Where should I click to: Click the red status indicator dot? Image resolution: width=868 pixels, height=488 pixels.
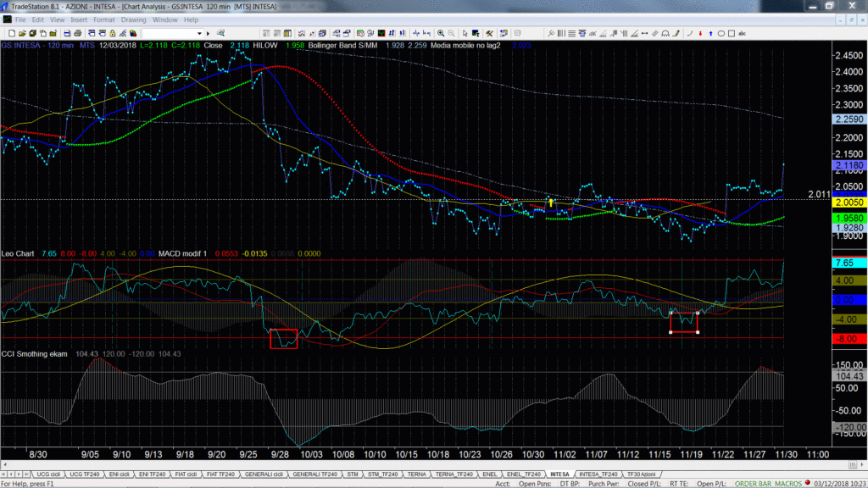[x=808, y=483]
